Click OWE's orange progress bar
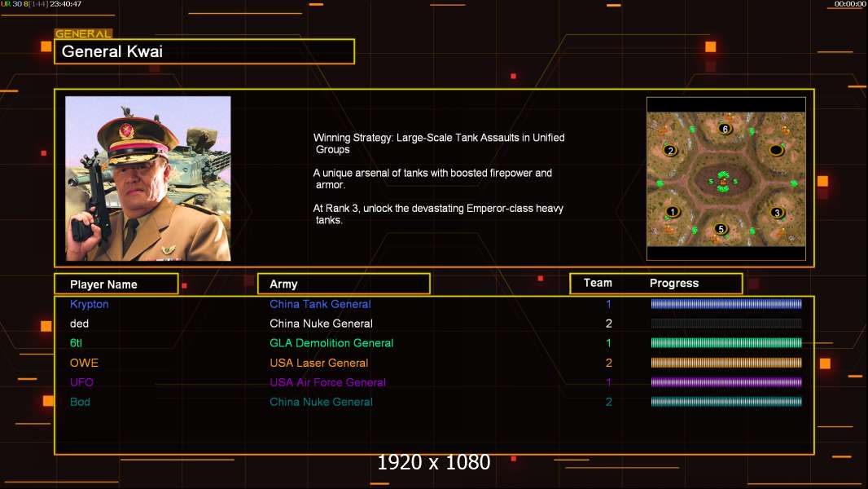This screenshot has width=868, height=489. (726, 363)
